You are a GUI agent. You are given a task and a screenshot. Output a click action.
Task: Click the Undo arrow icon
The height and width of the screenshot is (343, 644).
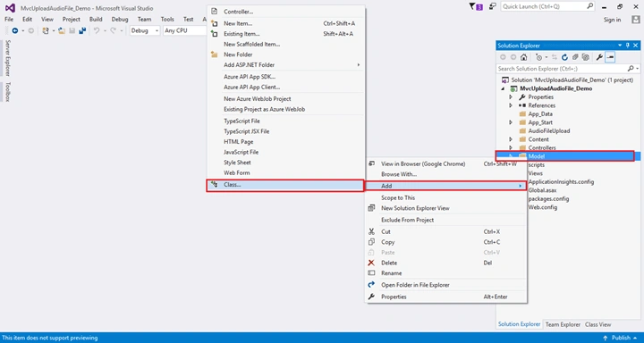pyautogui.click(x=97, y=30)
